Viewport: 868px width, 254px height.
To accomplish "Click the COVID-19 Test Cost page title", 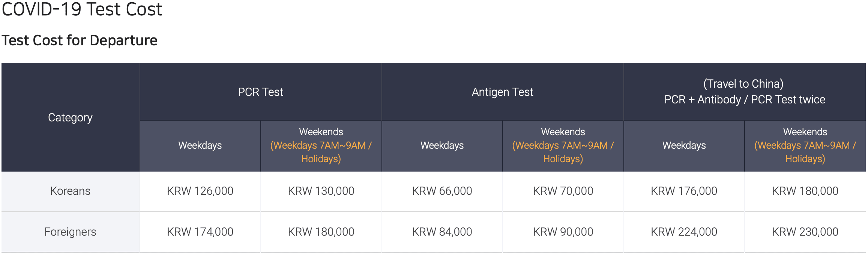I will click(x=82, y=9).
